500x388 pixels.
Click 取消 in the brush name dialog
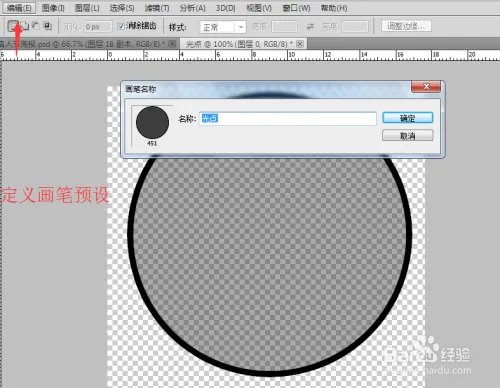[407, 136]
